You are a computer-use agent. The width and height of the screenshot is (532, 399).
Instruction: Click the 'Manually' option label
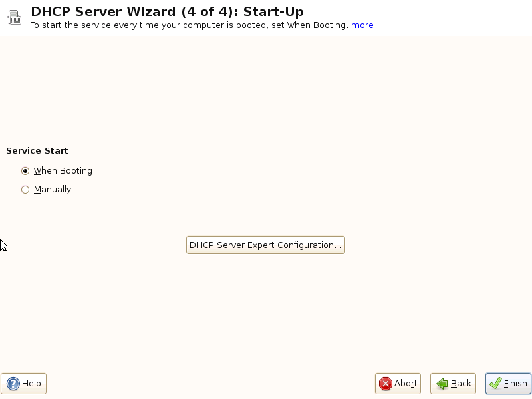tap(53, 190)
